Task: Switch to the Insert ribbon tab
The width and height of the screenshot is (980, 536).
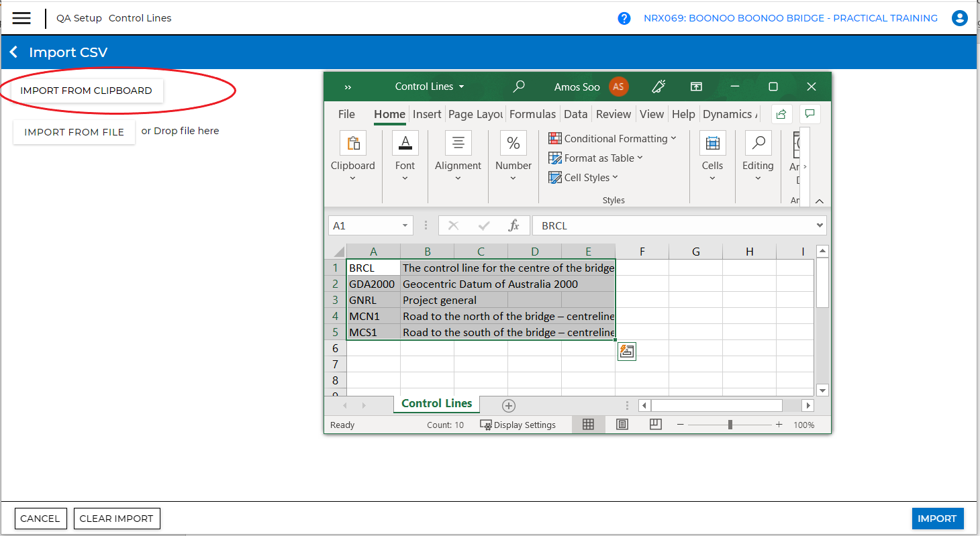Action: click(427, 114)
